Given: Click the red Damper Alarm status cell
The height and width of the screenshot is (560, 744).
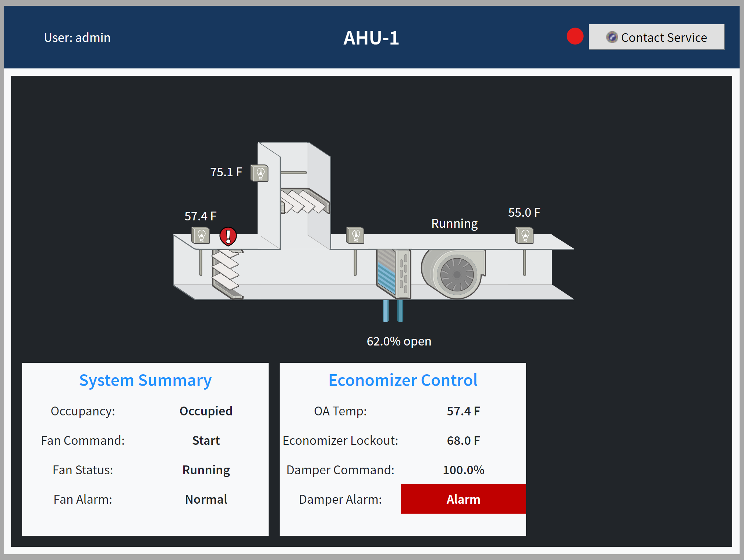Looking at the screenshot, I should (464, 499).
